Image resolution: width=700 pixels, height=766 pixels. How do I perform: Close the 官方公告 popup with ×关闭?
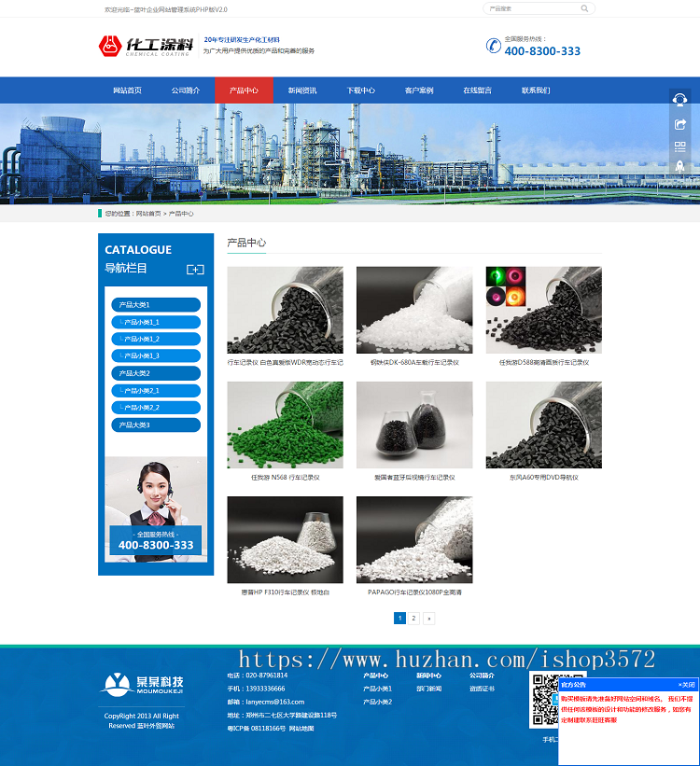click(686, 685)
